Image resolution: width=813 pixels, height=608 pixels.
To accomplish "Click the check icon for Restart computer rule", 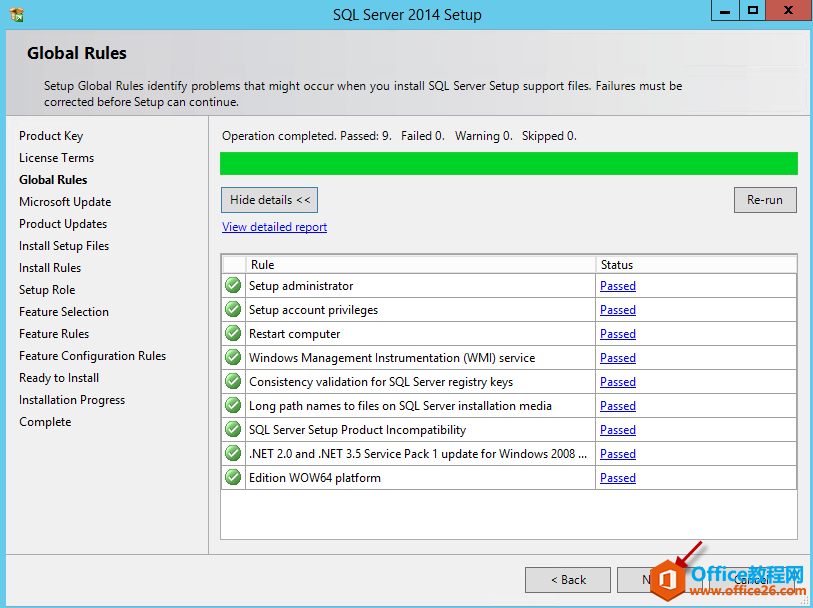I will (233, 334).
